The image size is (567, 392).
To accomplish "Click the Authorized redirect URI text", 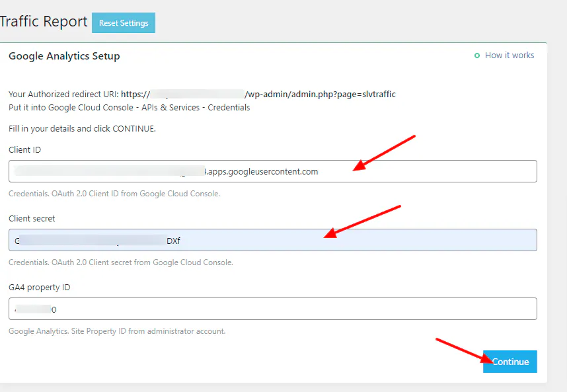I will (198, 94).
